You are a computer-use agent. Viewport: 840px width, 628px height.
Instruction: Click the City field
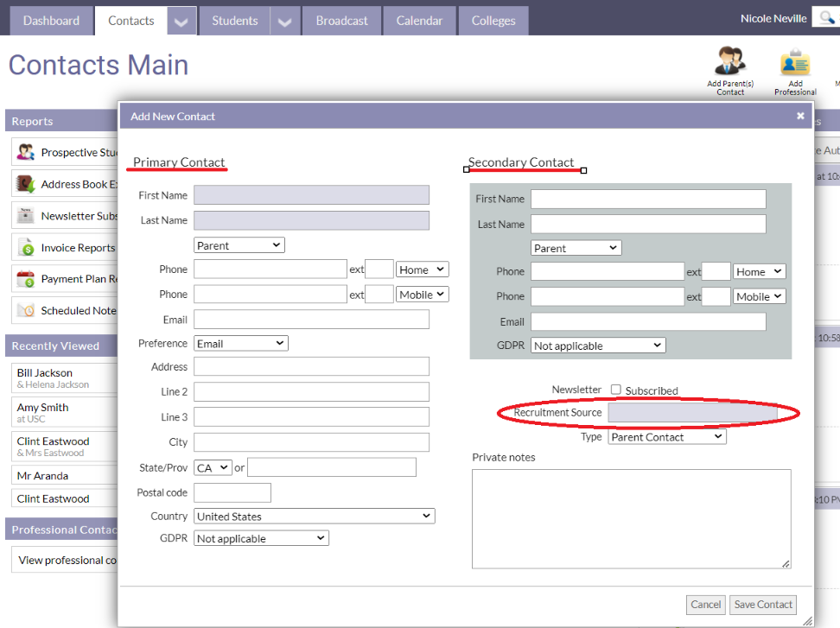pos(311,442)
